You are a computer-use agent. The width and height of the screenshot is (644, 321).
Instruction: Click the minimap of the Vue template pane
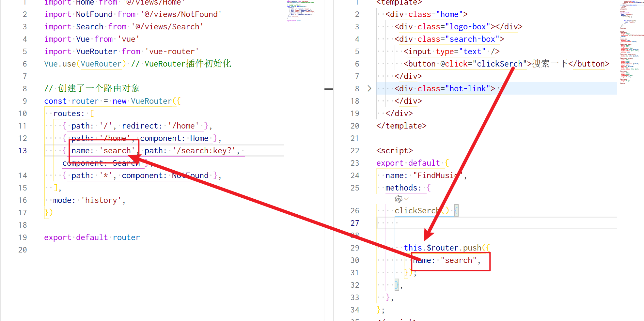coord(631,42)
